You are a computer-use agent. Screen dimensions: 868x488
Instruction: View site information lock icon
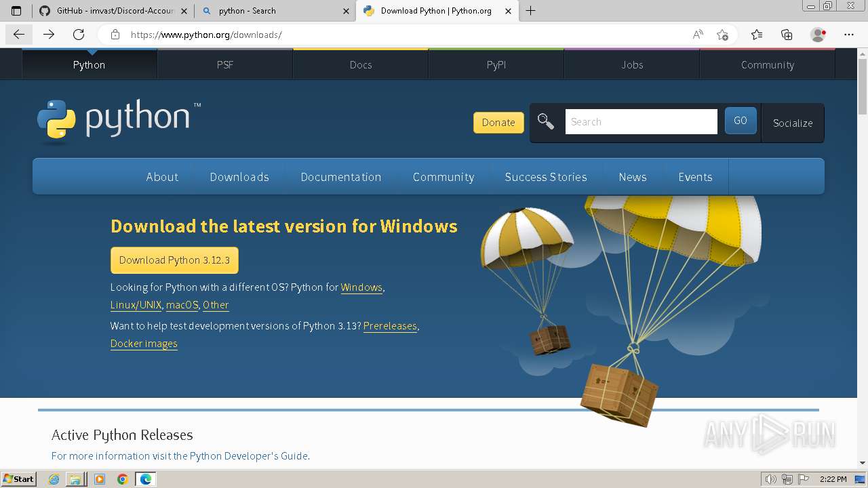click(115, 35)
